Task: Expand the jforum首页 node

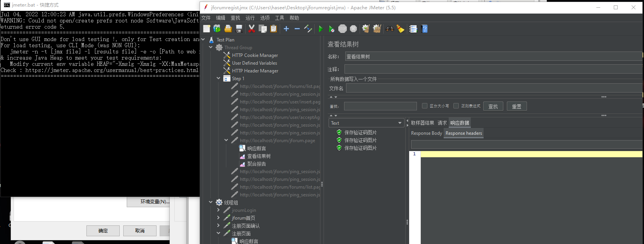Action: tap(219, 218)
